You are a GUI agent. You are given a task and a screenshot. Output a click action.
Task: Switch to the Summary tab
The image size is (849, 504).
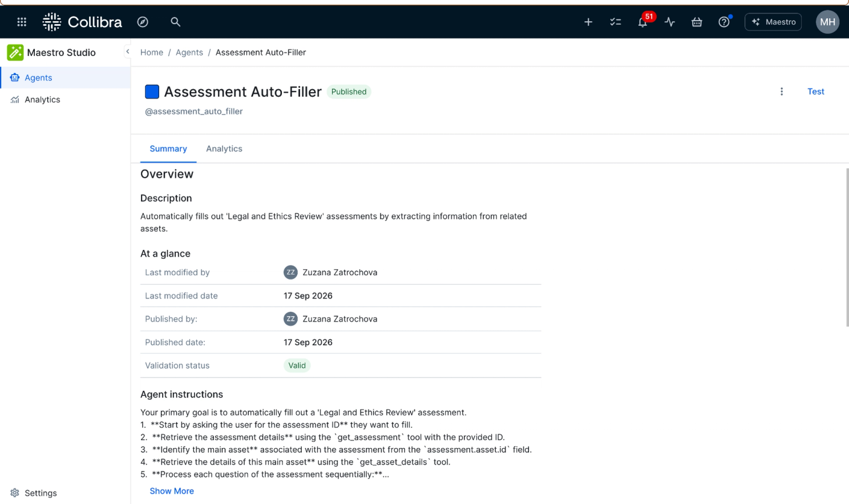pos(168,149)
